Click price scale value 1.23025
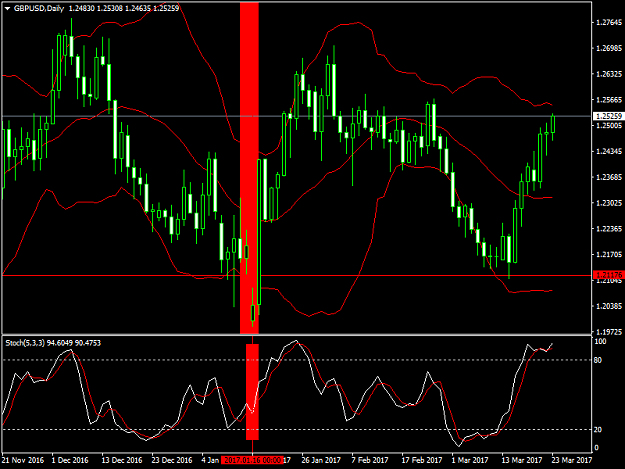 [x=609, y=203]
